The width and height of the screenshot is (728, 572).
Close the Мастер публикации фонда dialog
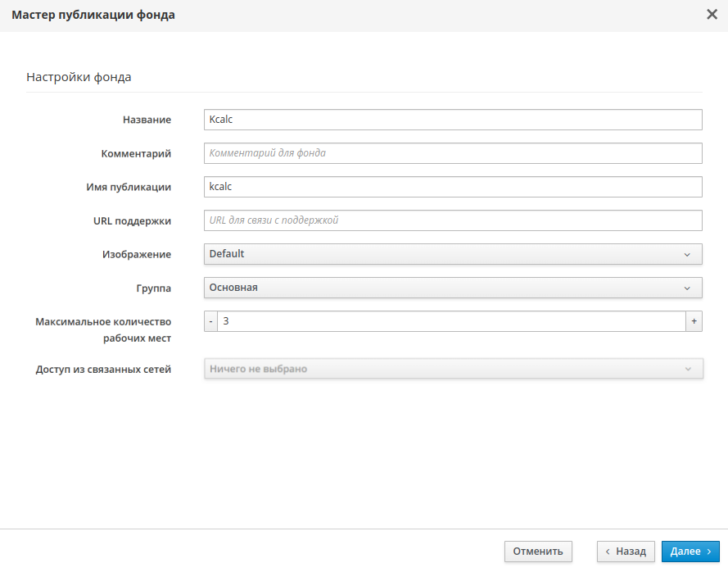[x=712, y=15]
